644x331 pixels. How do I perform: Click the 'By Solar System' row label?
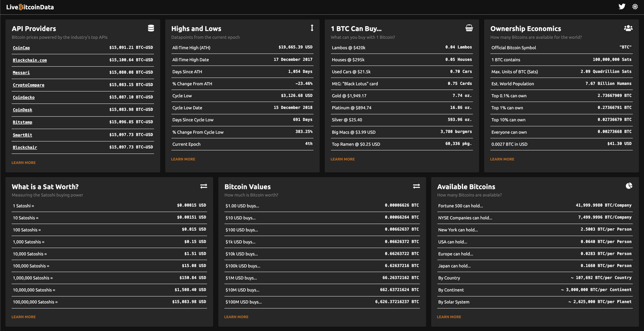tap(454, 302)
